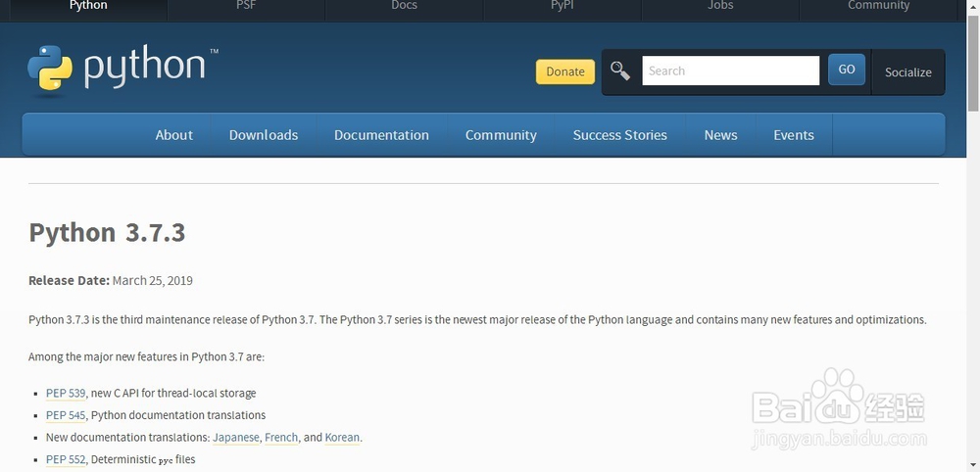The image size is (980, 472).
Task: Open the Socialize menu
Action: (x=908, y=72)
